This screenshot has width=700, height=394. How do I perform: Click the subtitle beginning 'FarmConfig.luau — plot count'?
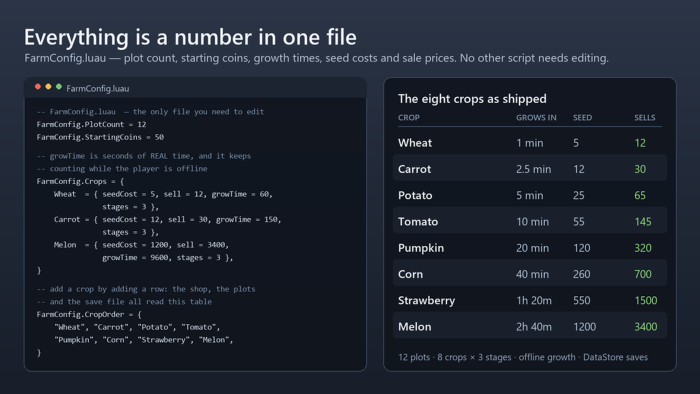point(316,58)
